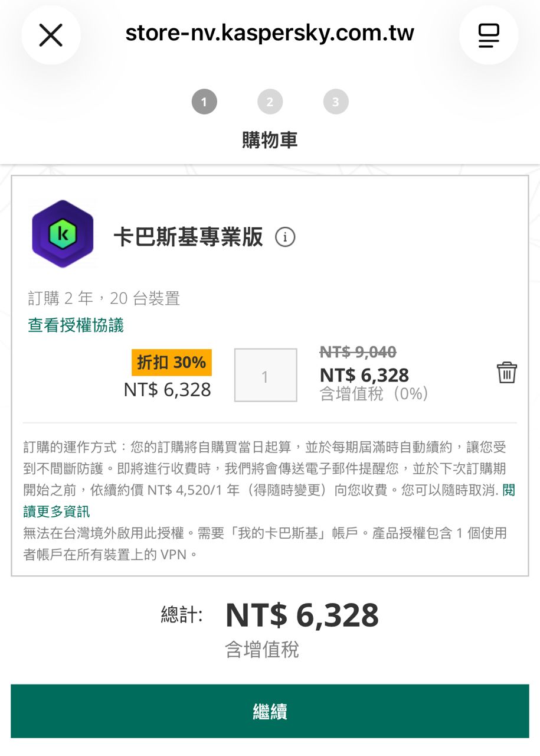The image size is (540, 756).
Task: Tap the store-nv.kaspersky.com.tw address text
Action: 270,33
